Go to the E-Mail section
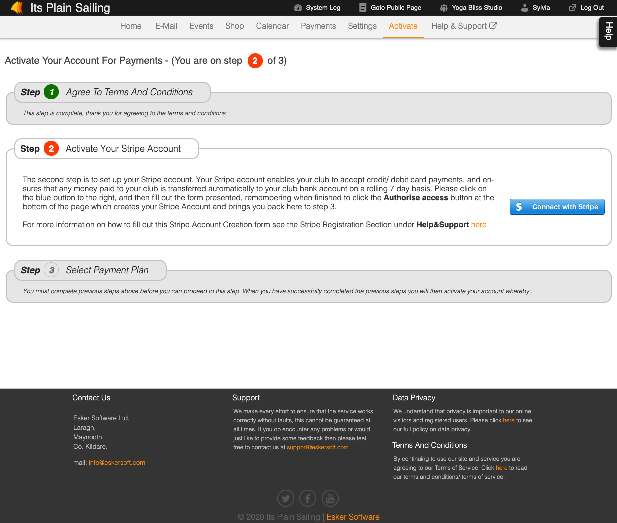 pyautogui.click(x=168, y=25)
